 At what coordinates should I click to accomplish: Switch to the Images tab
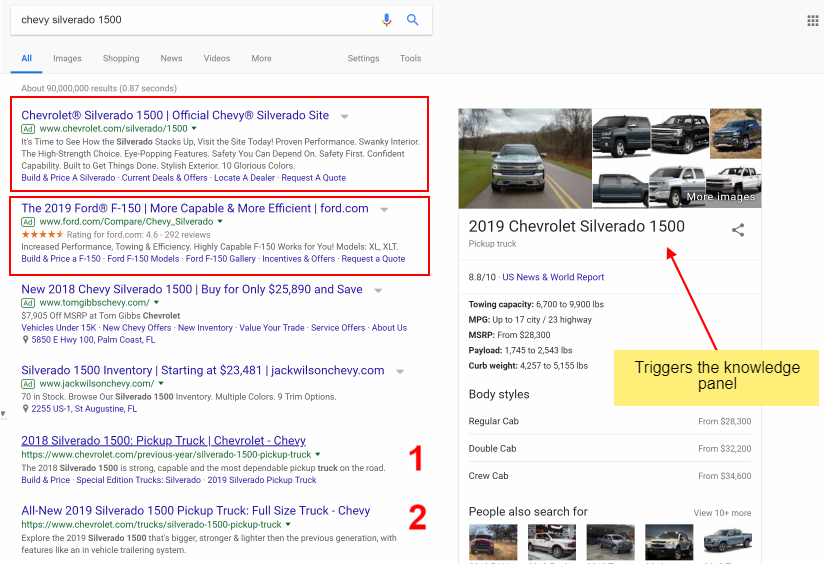click(67, 58)
